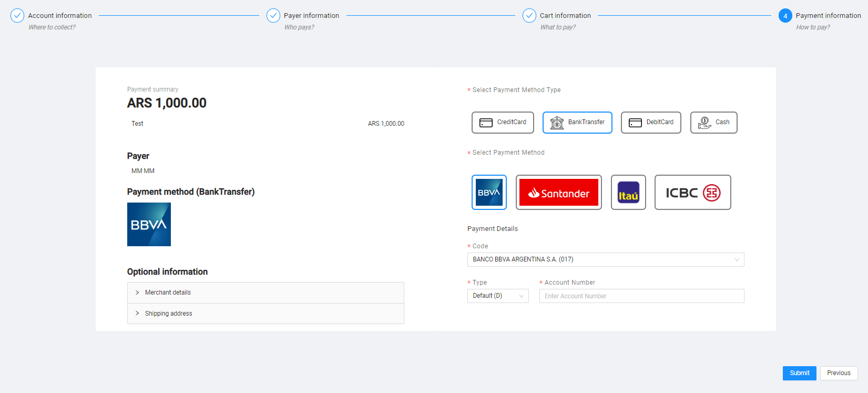Screen dimensions: 868x393
Task: Click the Optional information heading
Action: click(x=167, y=271)
